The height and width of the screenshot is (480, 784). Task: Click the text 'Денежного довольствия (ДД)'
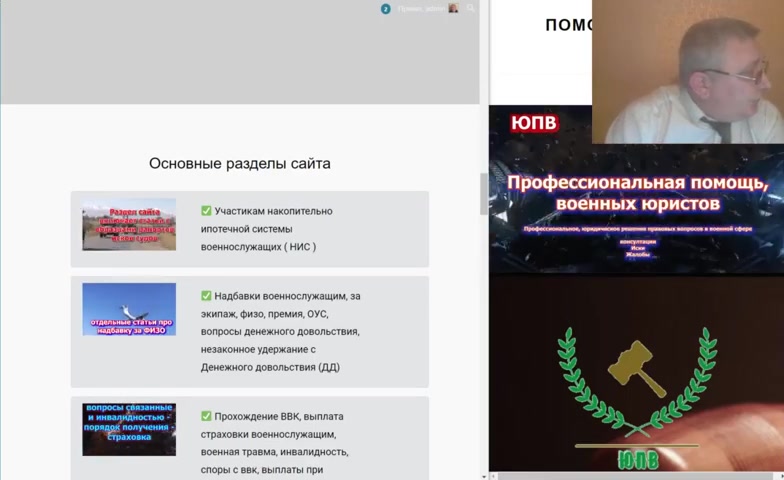(x=270, y=368)
